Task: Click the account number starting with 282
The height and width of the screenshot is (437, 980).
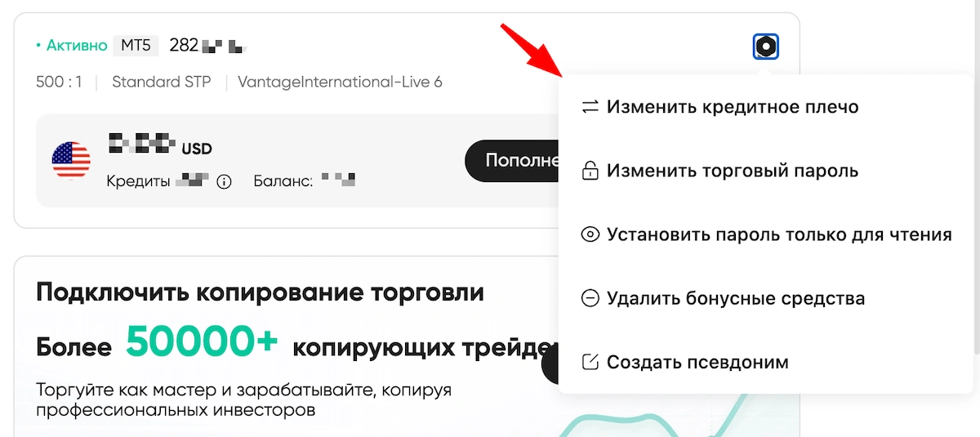Action: coord(207,46)
